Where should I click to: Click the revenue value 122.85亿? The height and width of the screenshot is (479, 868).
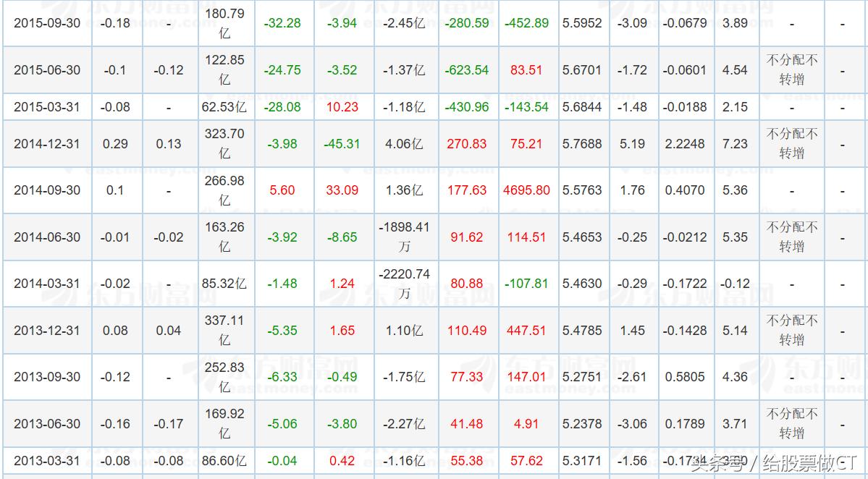224,70
